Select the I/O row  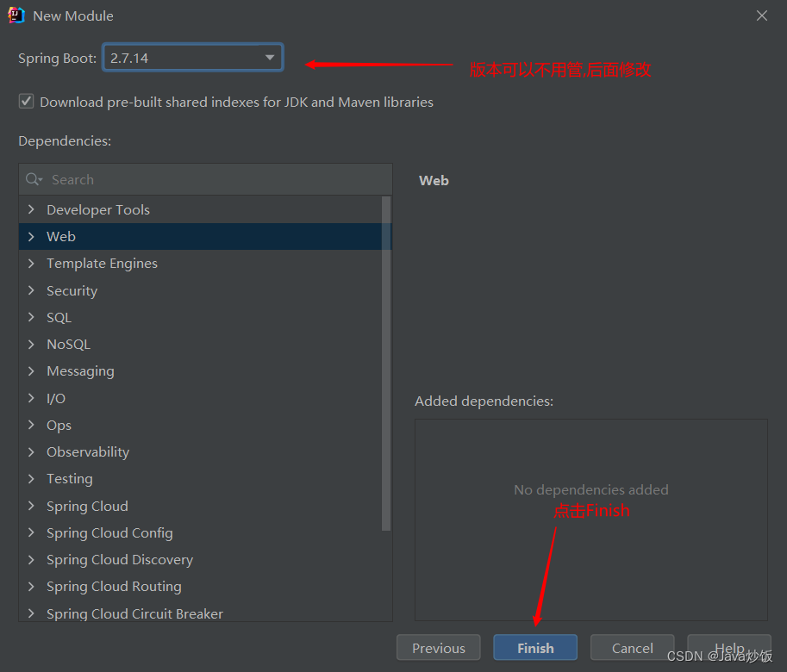[200, 398]
